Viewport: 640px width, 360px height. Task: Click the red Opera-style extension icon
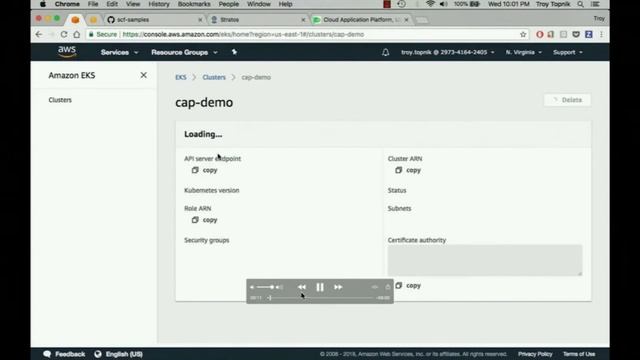coord(540,34)
